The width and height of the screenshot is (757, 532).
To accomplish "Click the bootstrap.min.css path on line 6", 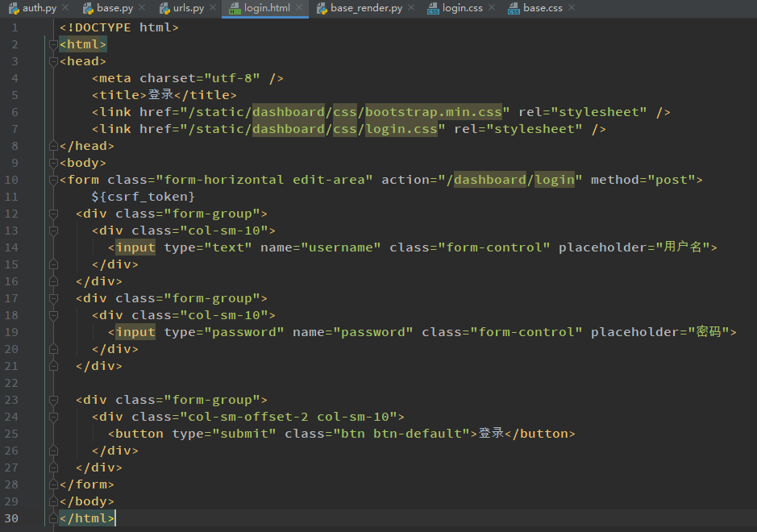I will point(433,112).
